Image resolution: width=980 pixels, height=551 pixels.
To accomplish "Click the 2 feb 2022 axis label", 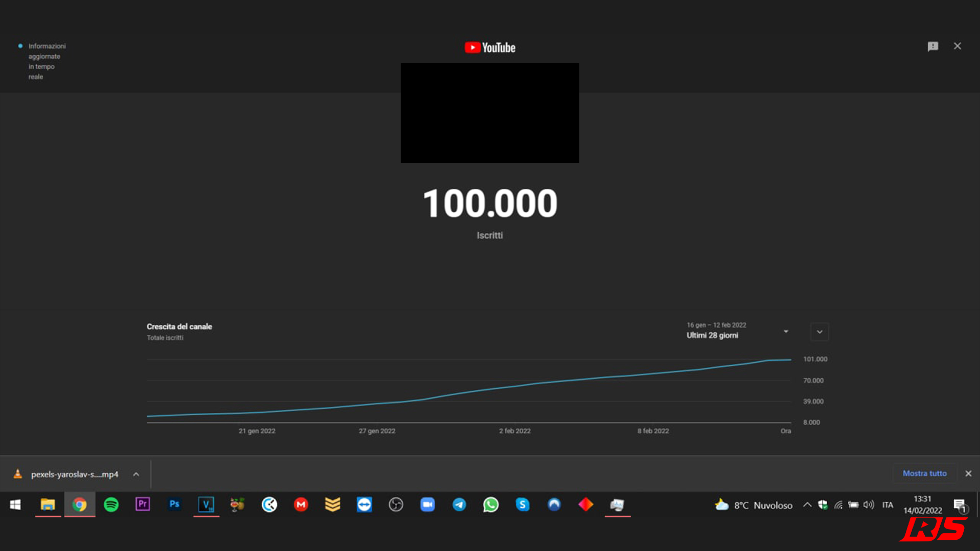I will pos(515,431).
